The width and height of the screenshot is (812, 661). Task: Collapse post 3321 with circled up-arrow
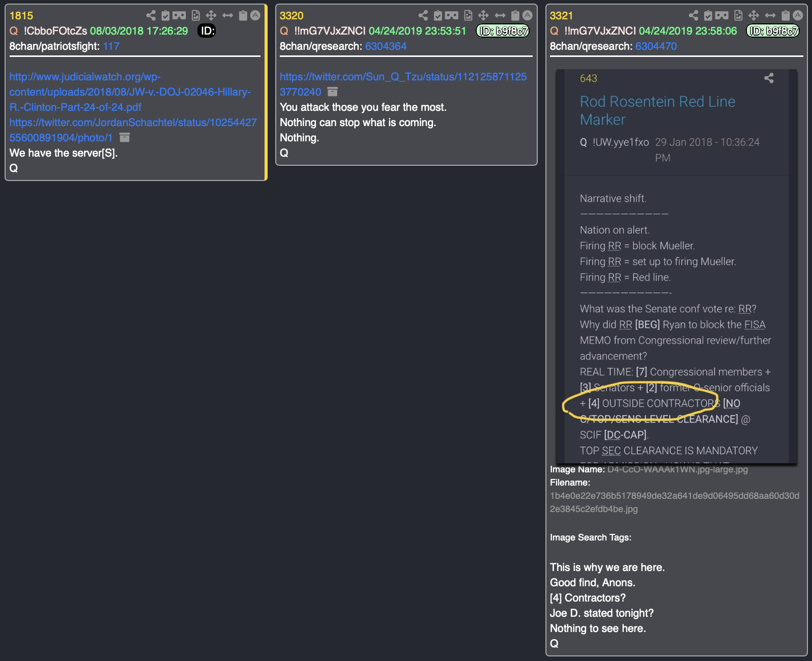pyautogui.click(x=798, y=16)
